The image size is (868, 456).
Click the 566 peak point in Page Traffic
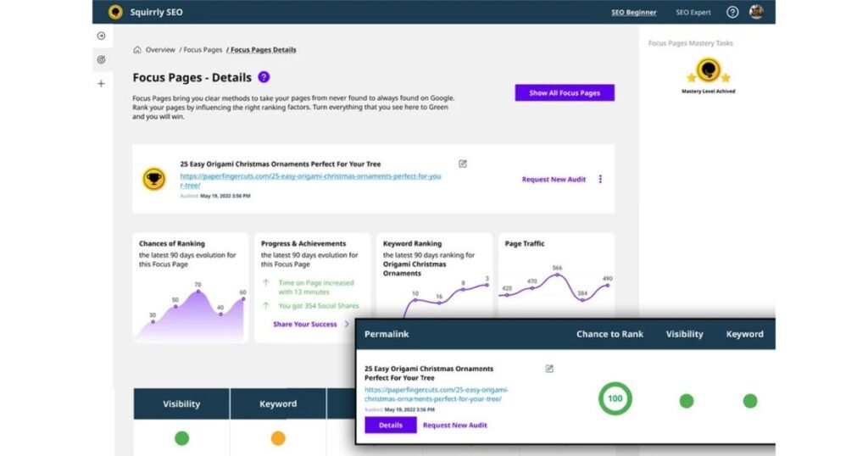558,275
